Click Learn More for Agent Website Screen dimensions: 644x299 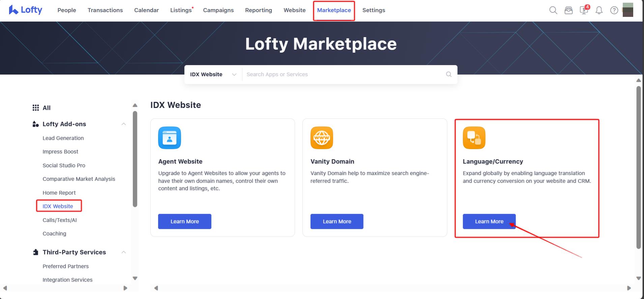tap(185, 221)
